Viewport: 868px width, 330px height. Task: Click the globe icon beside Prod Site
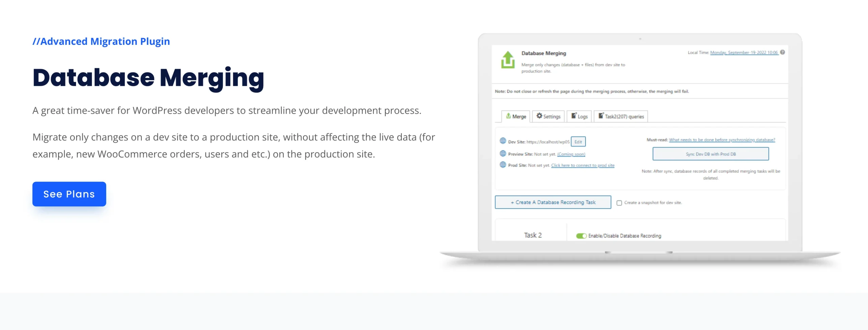[x=503, y=165]
